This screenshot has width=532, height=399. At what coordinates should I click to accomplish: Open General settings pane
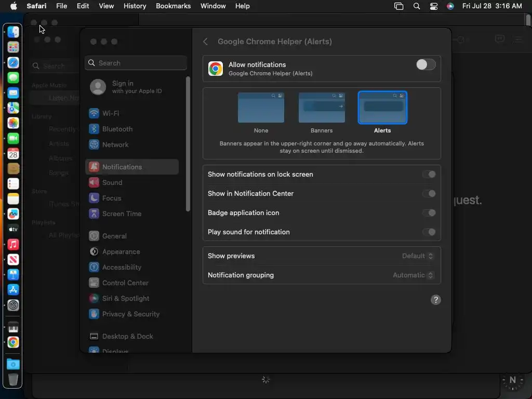pyautogui.click(x=131, y=236)
